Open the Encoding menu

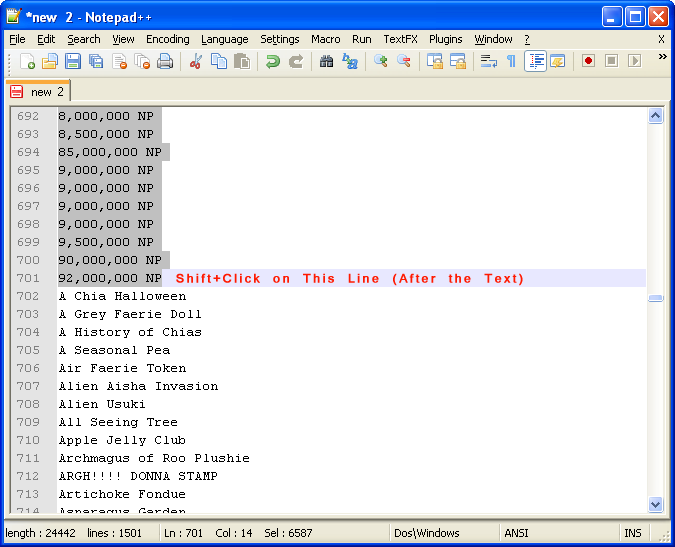167,39
